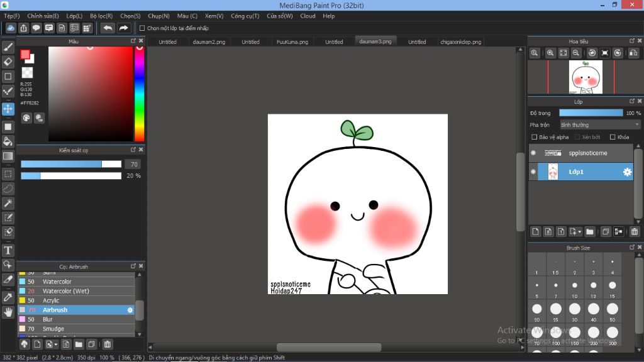Activate the Text tool
Image resolution: width=644 pixels, height=362 pixels.
tap(8, 250)
